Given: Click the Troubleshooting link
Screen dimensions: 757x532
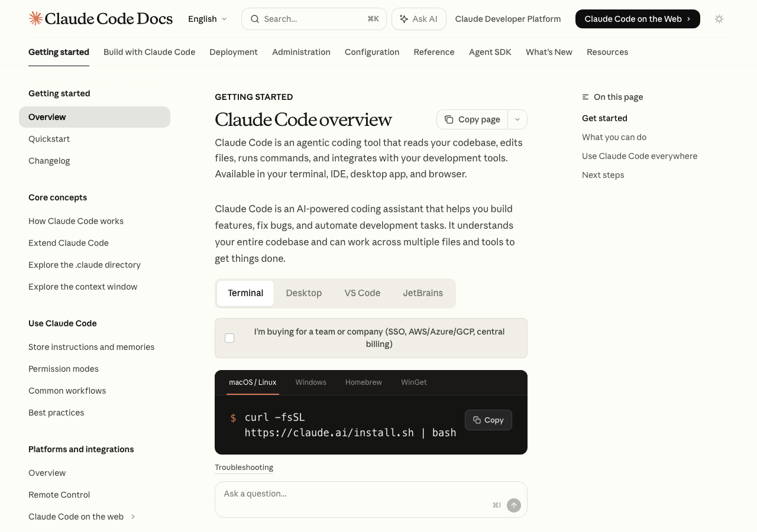Looking at the screenshot, I should click(244, 468).
